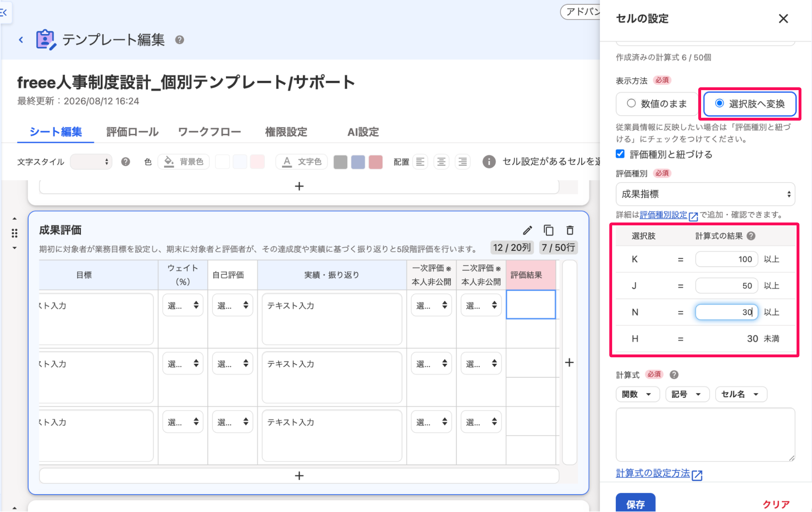
Task: Move 成果評価 section up with arrow
Action: pos(15,218)
